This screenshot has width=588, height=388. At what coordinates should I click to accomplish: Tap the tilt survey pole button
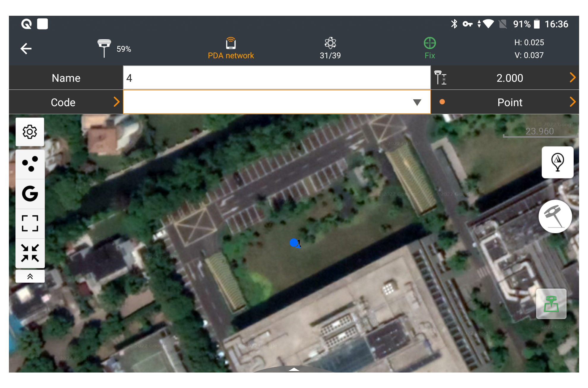point(555,217)
